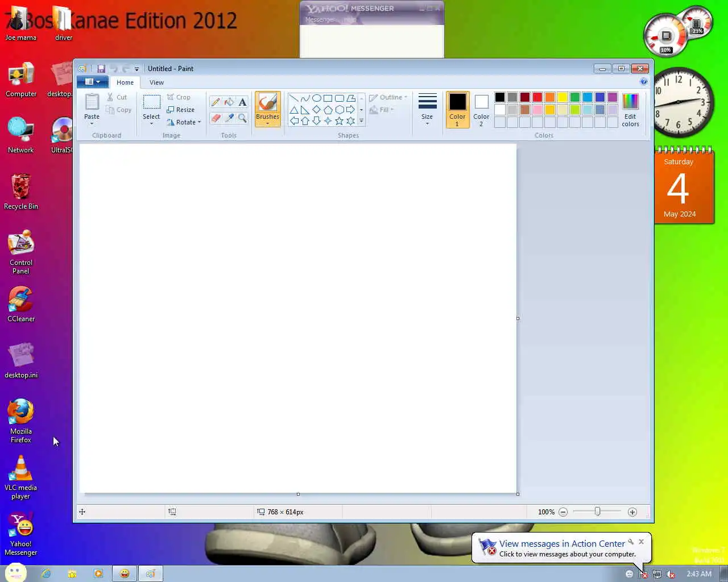The height and width of the screenshot is (582, 728).
Task: Choose the Four-point star shape
Action: point(328,121)
